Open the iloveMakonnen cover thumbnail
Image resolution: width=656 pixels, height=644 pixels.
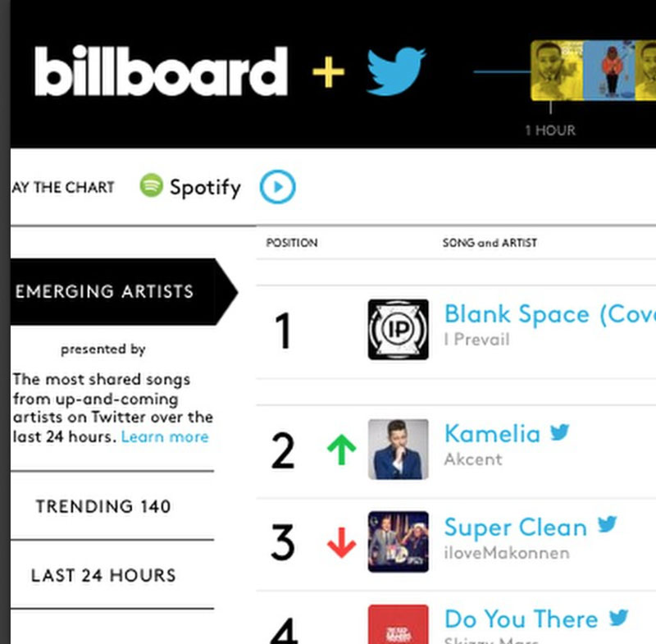click(399, 542)
